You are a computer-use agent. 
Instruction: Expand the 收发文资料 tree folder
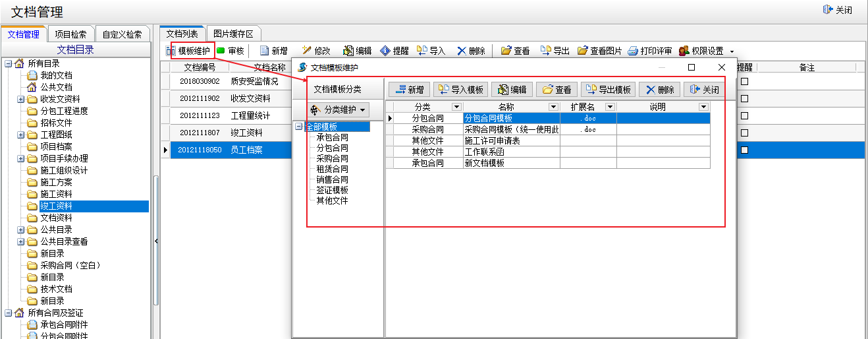[x=21, y=99]
